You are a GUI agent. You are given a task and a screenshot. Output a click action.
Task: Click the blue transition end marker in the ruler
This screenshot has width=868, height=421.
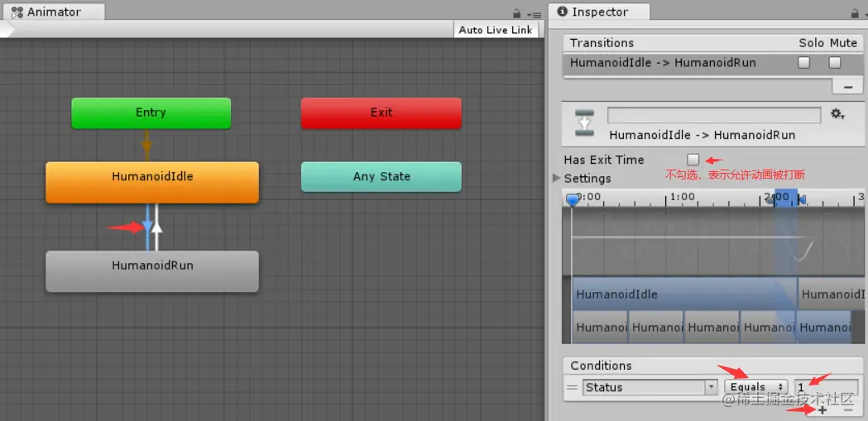[x=802, y=199]
